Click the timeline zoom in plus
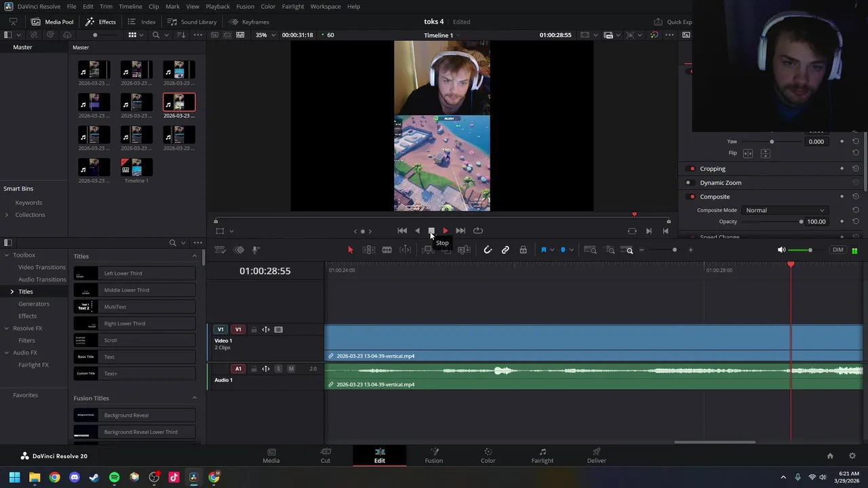868x488 pixels. click(x=690, y=250)
